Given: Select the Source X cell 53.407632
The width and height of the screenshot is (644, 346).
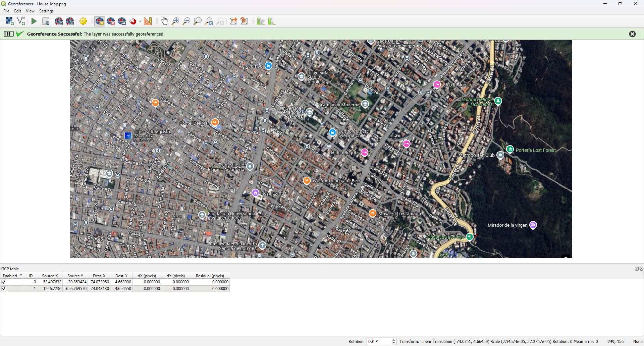Looking at the screenshot, I should (50, 282).
